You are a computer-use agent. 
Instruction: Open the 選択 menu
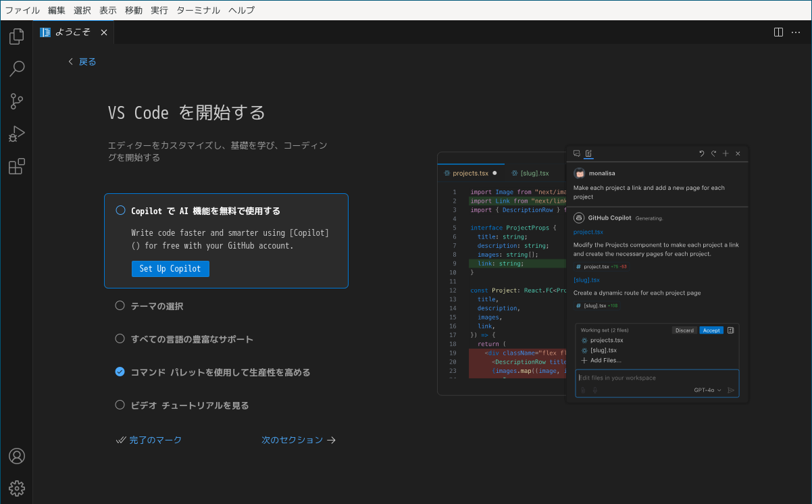click(82, 10)
